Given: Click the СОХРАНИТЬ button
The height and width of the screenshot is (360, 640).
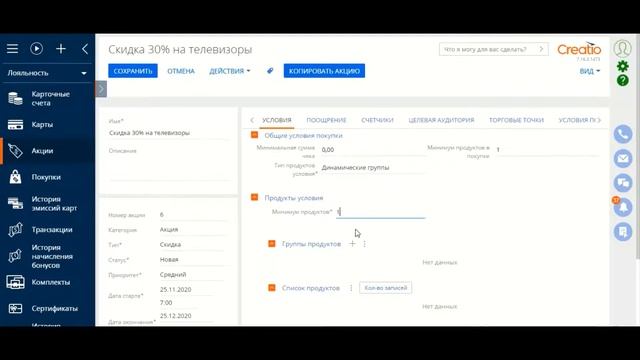Looking at the screenshot, I should [x=133, y=71].
